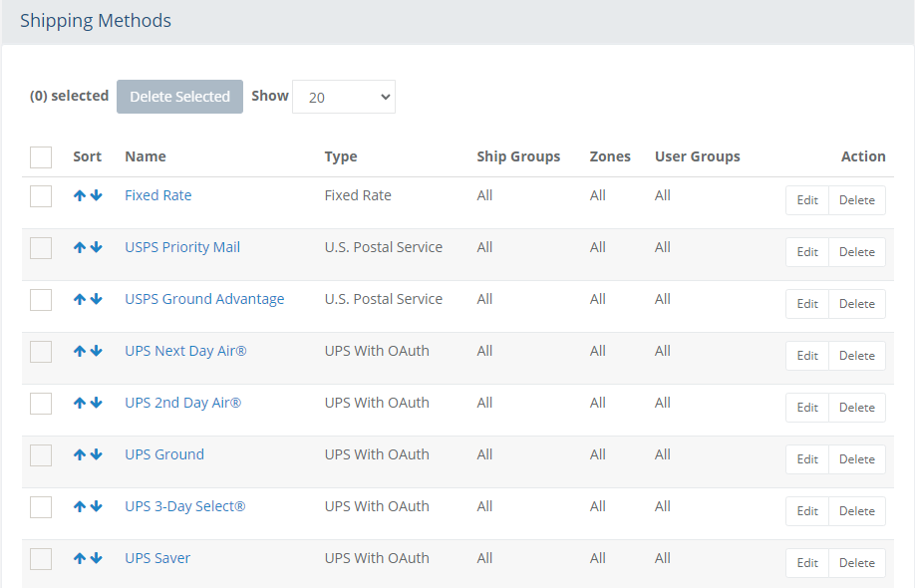The height and width of the screenshot is (588, 915).
Task: Delete the UPS Saver method
Action: pyautogui.click(x=857, y=563)
